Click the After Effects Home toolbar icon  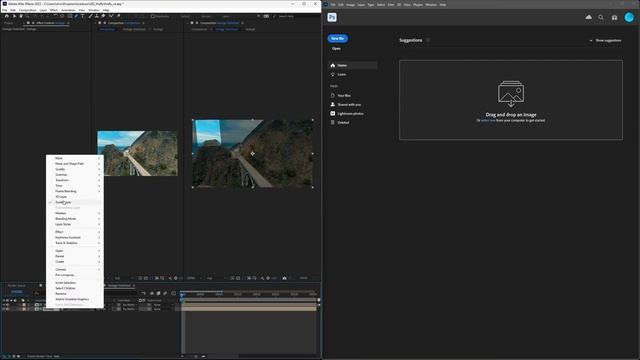[7, 16]
